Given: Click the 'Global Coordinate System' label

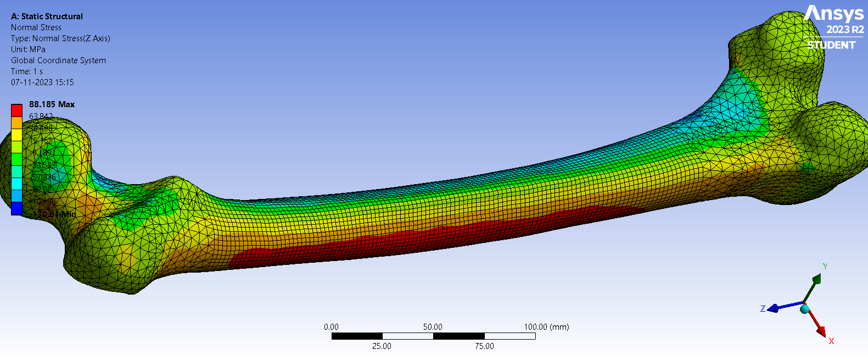Looking at the screenshot, I should 58,60.
